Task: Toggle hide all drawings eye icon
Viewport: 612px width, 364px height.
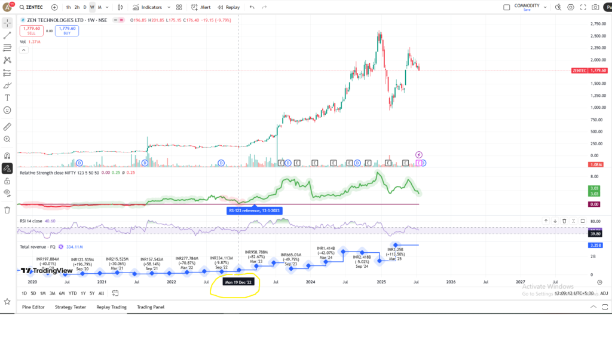Action: 7,192
